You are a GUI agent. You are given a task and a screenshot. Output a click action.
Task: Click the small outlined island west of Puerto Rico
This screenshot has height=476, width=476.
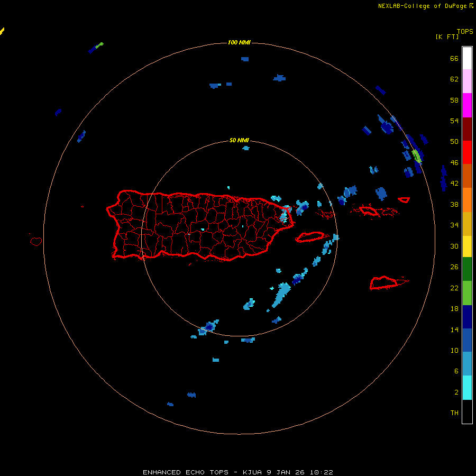coord(36,241)
